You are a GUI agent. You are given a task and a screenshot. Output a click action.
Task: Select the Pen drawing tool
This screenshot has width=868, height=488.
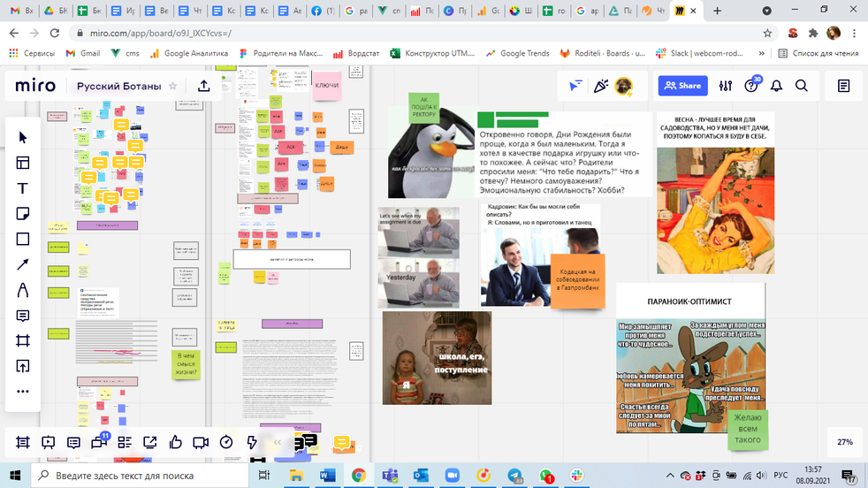tap(23, 290)
